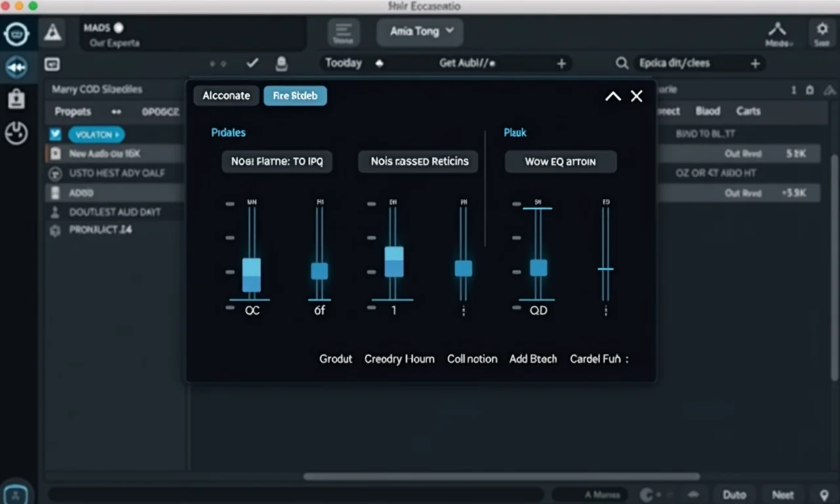Click the microphone icon in the toolbar

tap(282, 63)
